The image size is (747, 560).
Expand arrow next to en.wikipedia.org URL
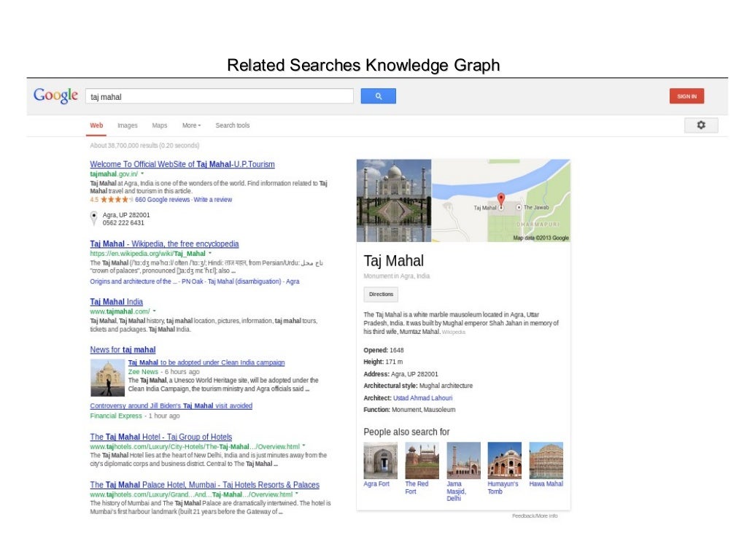pos(209,253)
